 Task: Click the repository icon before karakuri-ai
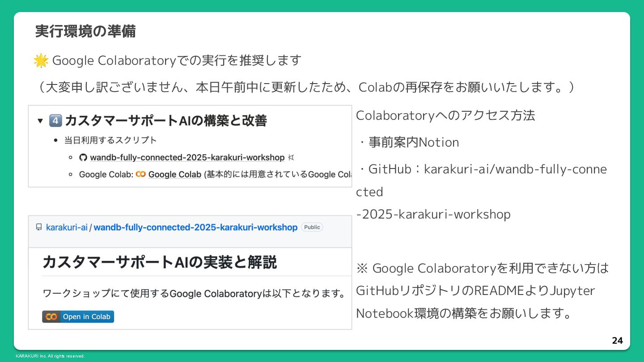(39, 227)
